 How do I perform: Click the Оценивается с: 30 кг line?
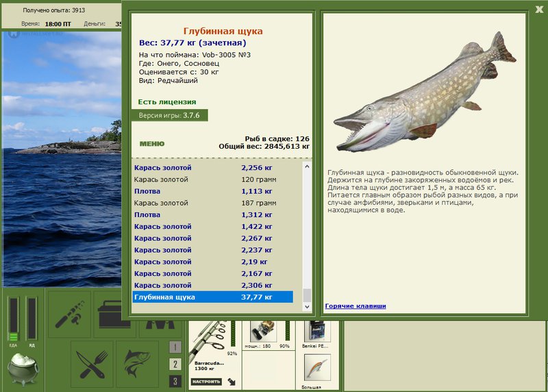tap(179, 72)
